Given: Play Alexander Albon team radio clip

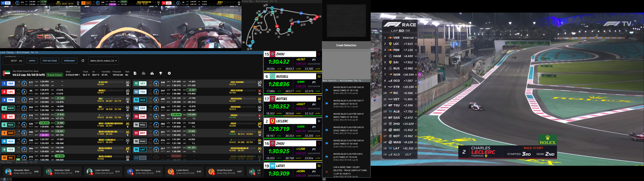Looking at the screenshot, I should (8, 172).
